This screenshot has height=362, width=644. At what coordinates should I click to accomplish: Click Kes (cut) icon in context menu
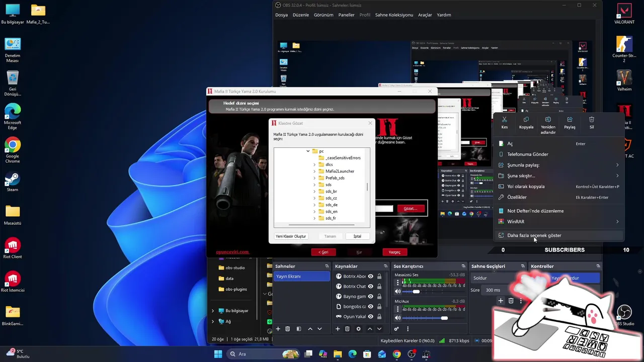[505, 120]
